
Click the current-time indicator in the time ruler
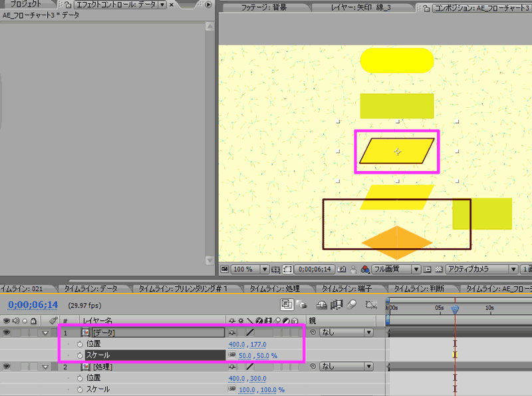[x=454, y=308]
